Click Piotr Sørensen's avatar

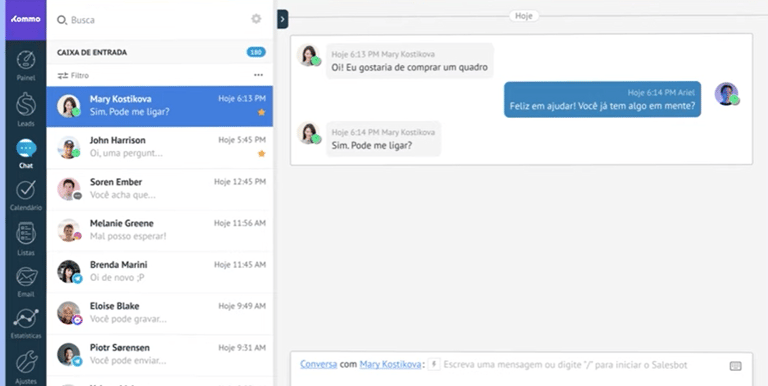tap(69, 354)
